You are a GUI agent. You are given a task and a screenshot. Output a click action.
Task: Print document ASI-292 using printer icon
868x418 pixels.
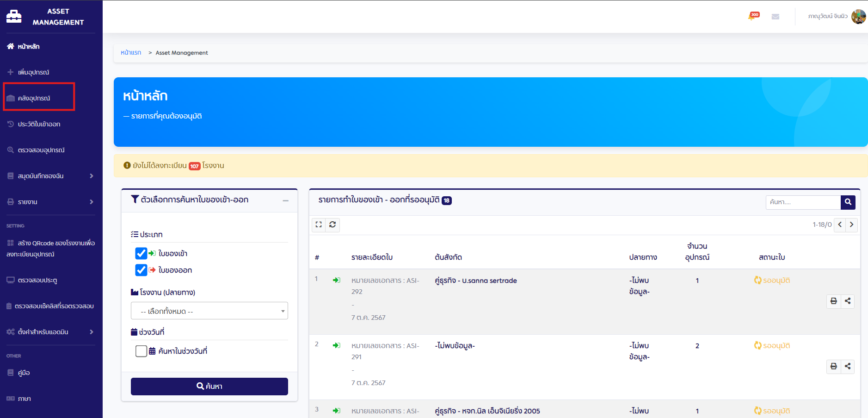(833, 301)
